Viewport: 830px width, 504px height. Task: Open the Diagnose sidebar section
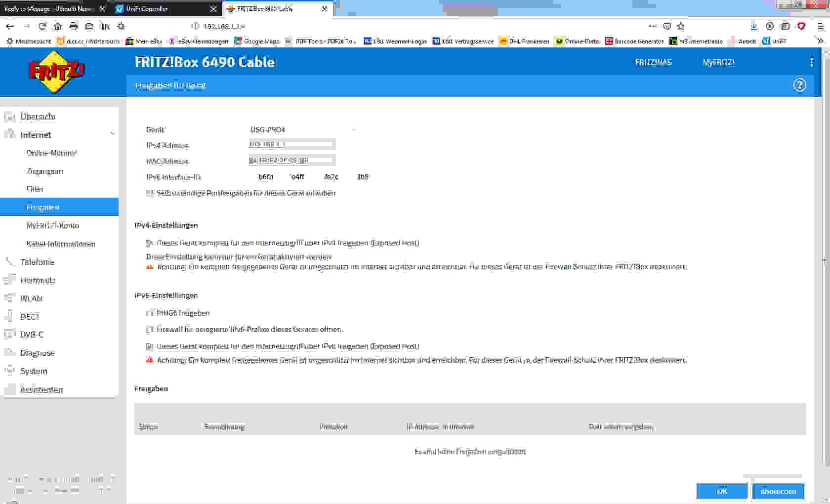point(37,353)
